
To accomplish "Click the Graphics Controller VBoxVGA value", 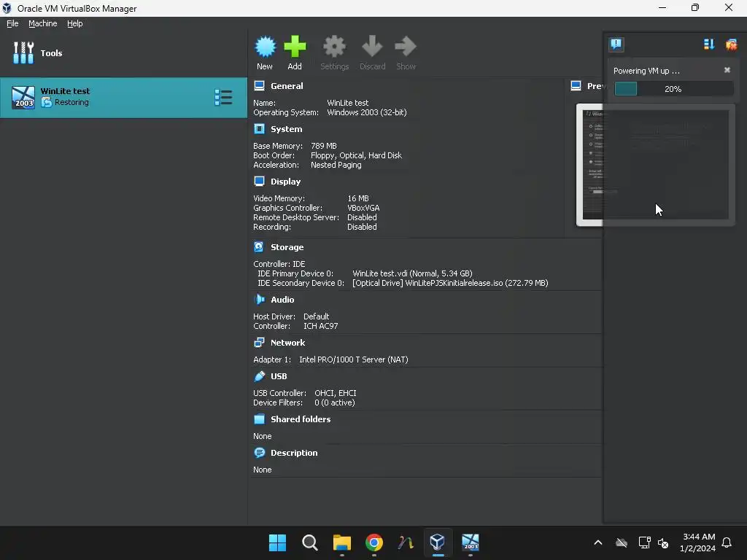I will click(x=363, y=208).
